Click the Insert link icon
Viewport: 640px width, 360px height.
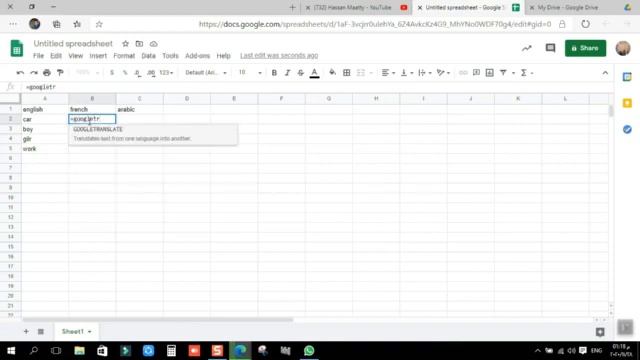pyautogui.click(x=463, y=73)
